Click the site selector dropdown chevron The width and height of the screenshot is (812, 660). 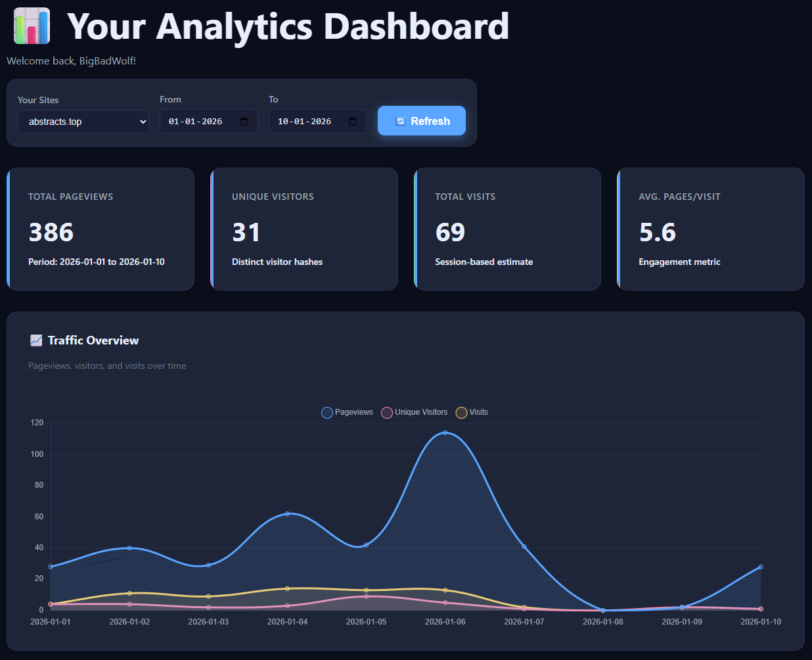click(x=143, y=122)
